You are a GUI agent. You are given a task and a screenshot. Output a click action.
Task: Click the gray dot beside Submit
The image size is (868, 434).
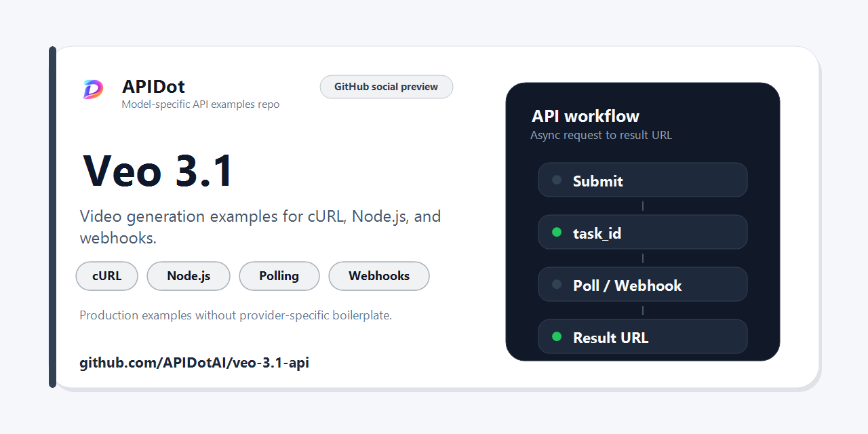(557, 180)
